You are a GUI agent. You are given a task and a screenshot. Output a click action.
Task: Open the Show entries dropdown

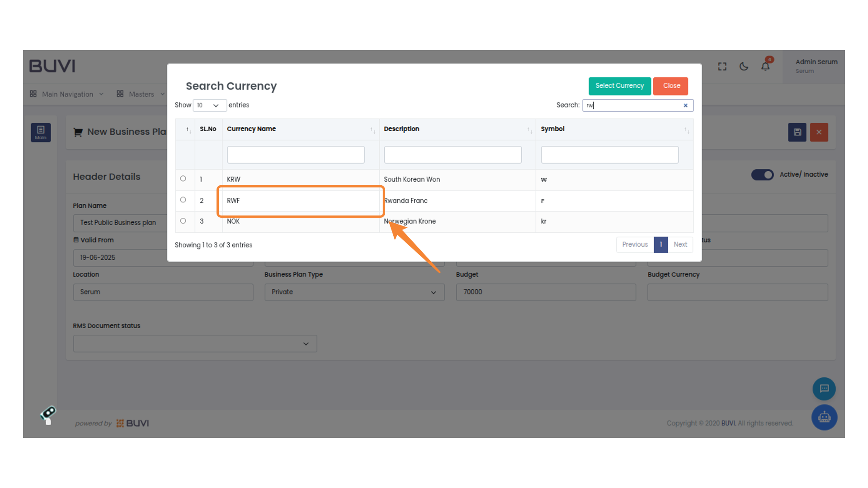click(x=209, y=105)
